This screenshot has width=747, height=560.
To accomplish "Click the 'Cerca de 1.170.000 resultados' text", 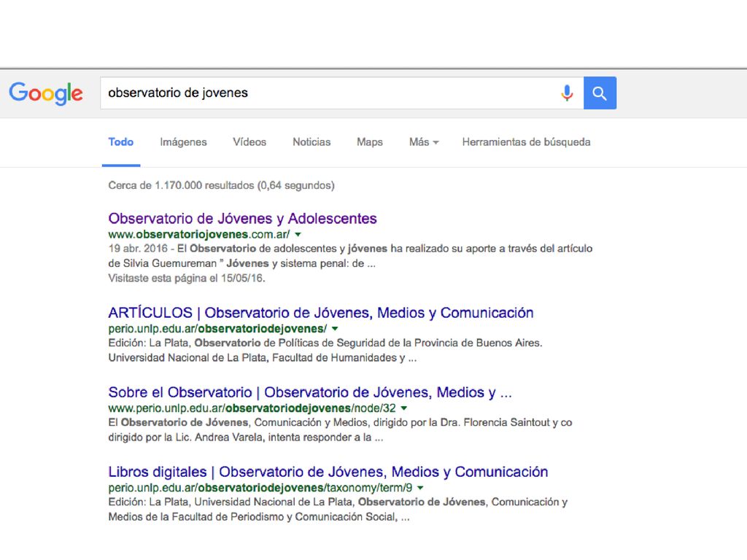I will click(x=222, y=185).
